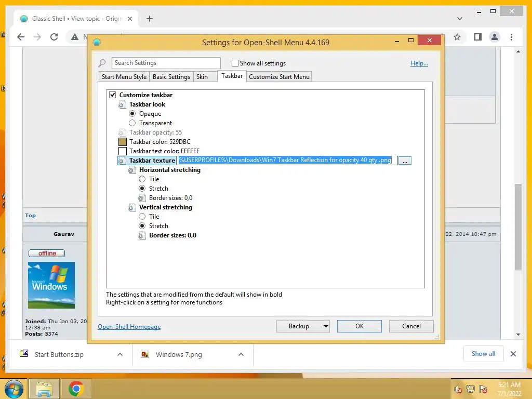This screenshot has width=532, height=399.
Task: Visit the Open-Shell Homepage link
Action: click(129, 327)
